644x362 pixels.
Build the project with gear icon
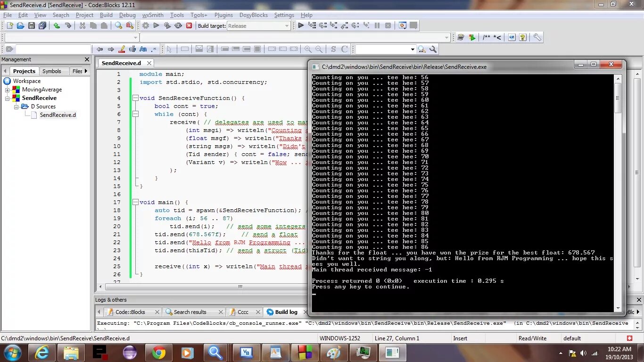pyautogui.click(x=146, y=25)
